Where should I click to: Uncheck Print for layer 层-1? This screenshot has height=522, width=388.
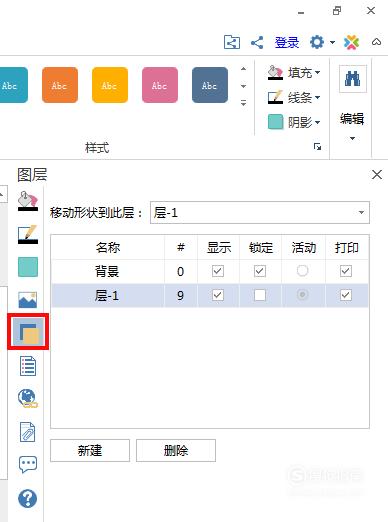(346, 295)
